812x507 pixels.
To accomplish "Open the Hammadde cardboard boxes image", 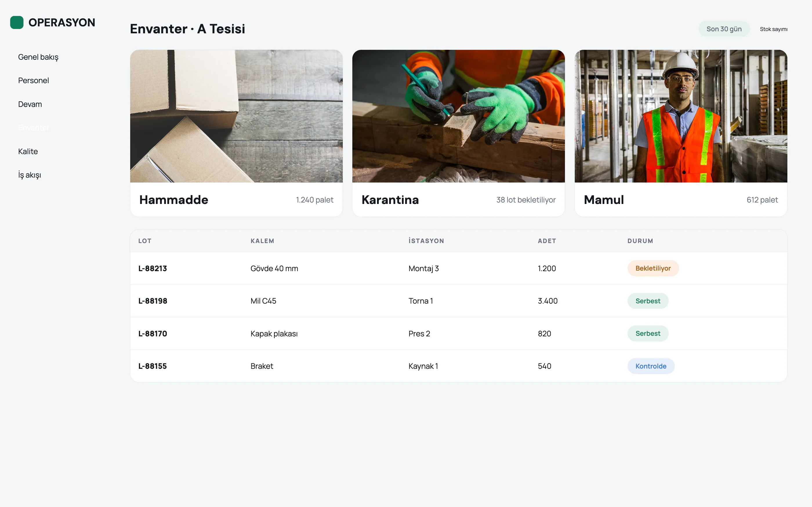I will coord(237,116).
